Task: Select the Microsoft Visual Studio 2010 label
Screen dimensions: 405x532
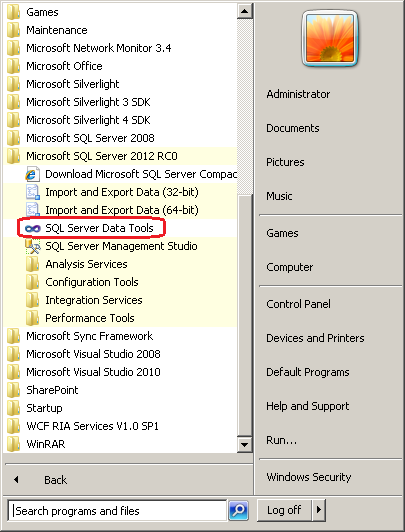Action: coord(93,372)
